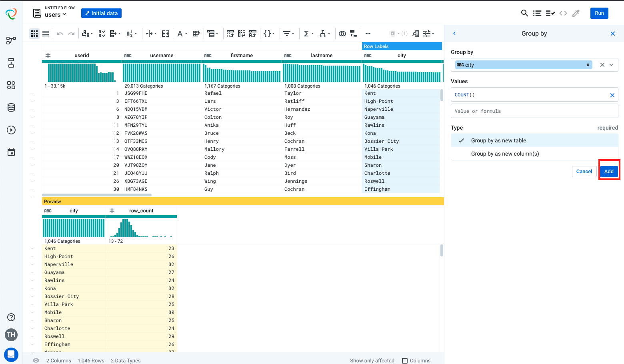
Task: Open the calendar icon in the left sidebar
Action: [11, 152]
